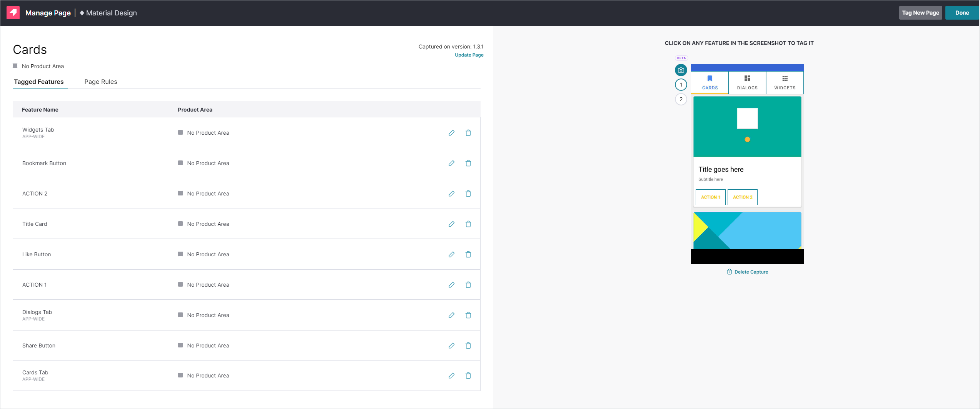Open the Pendo logo home icon
Viewport: 980px width, 409px height.
click(13, 13)
